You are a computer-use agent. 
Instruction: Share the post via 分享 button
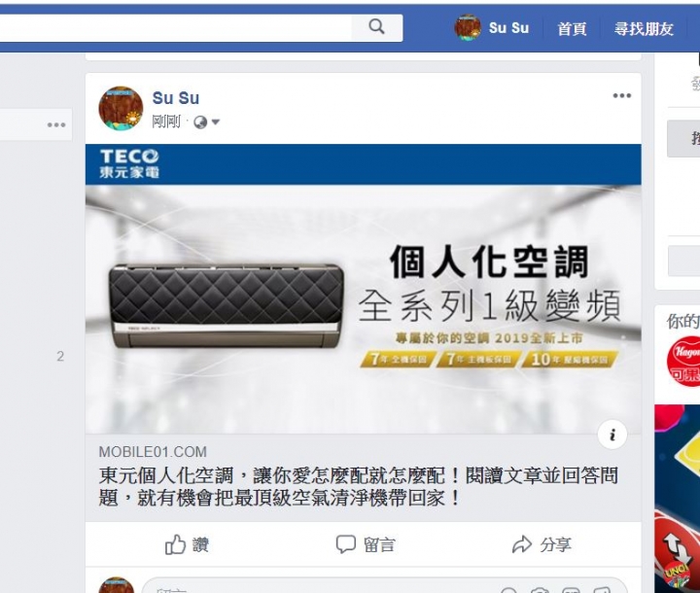[542, 544]
